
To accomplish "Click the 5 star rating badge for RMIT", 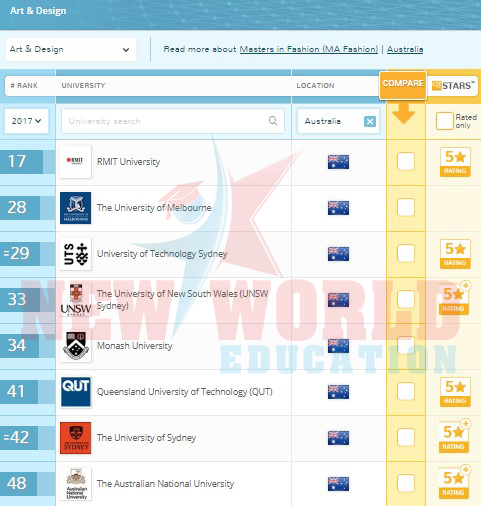I will coord(455,162).
